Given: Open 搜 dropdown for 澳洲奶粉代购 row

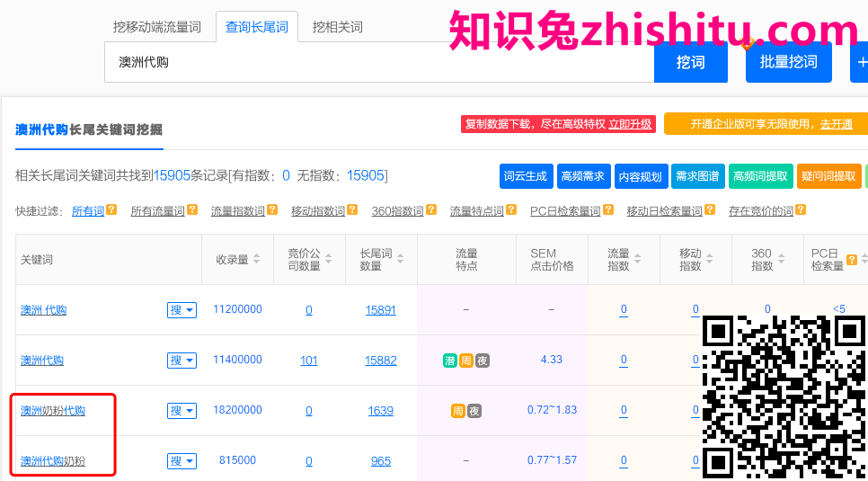Looking at the screenshot, I should click(x=182, y=411).
